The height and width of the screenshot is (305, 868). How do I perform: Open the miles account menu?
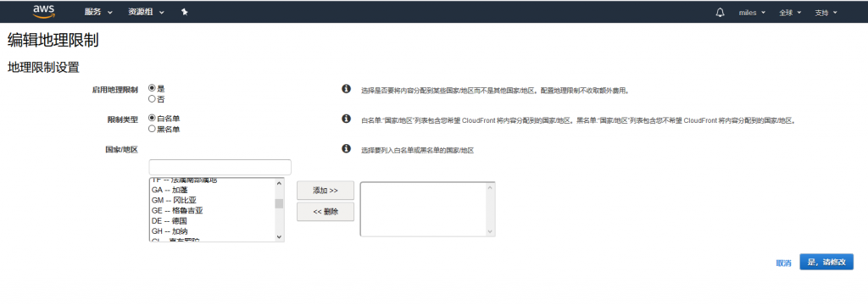click(752, 13)
